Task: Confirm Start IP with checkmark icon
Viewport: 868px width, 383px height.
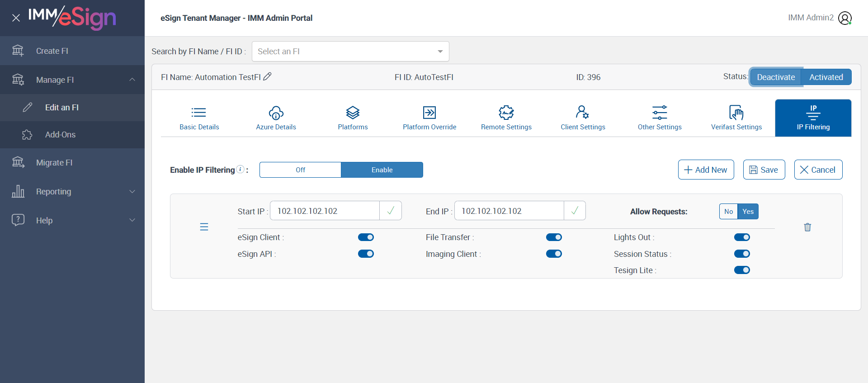Action: [x=391, y=211]
